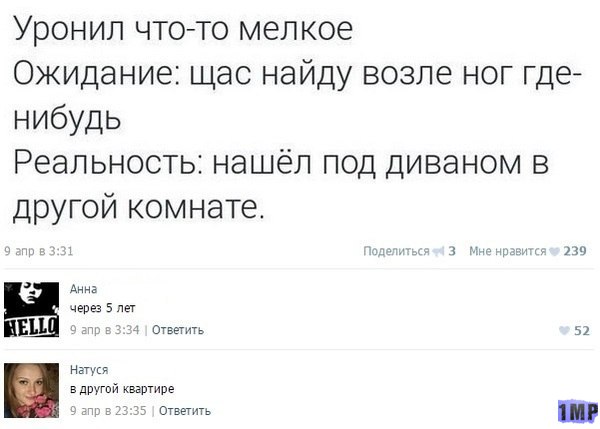Click the 1MP watermark logo
This screenshot has height=429, width=600.
click(x=578, y=410)
